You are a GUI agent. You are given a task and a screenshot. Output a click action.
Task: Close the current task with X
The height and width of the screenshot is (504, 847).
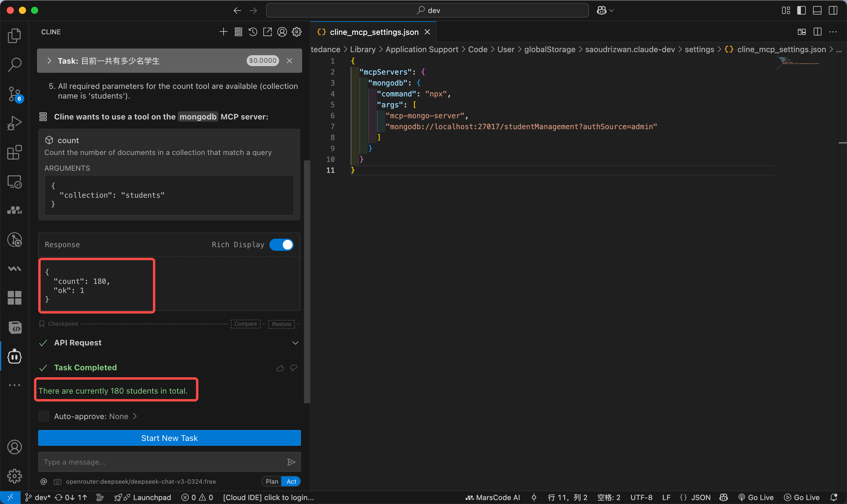click(289, 60)
